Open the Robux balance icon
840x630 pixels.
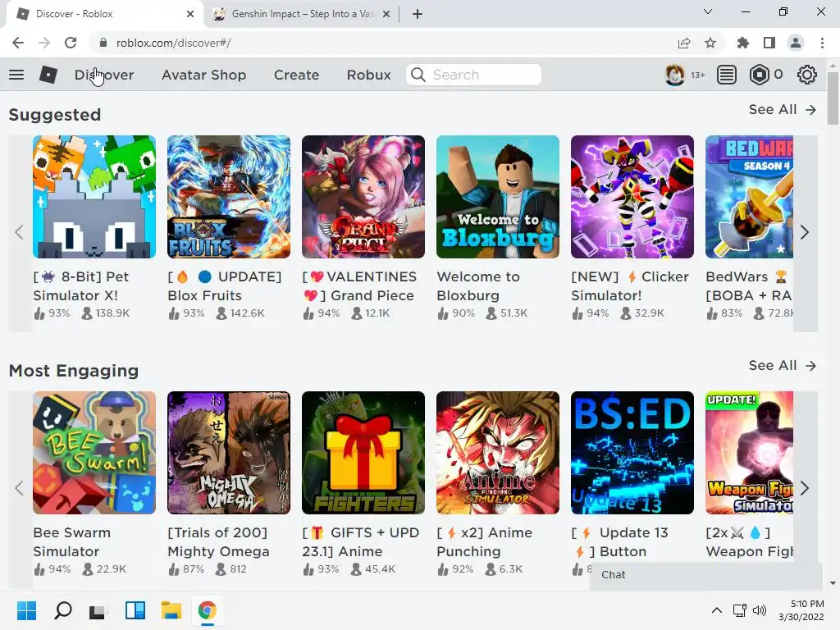[x=759, y=75]
